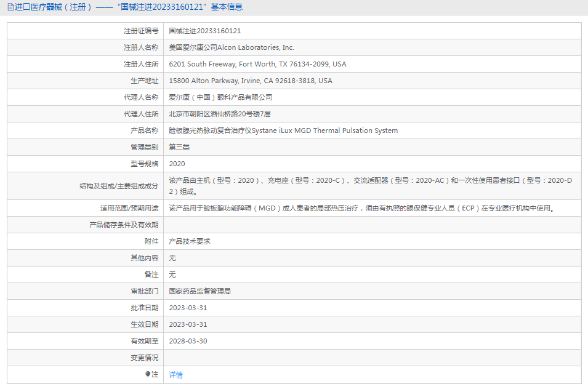This screenshot has height=389, width=588.
Task: Click the 注册证编号 label
Action: 141,31
